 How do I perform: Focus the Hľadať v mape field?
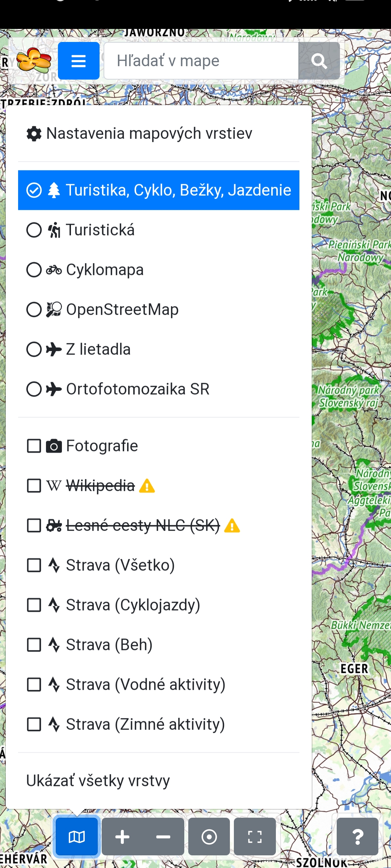(201, 61)
